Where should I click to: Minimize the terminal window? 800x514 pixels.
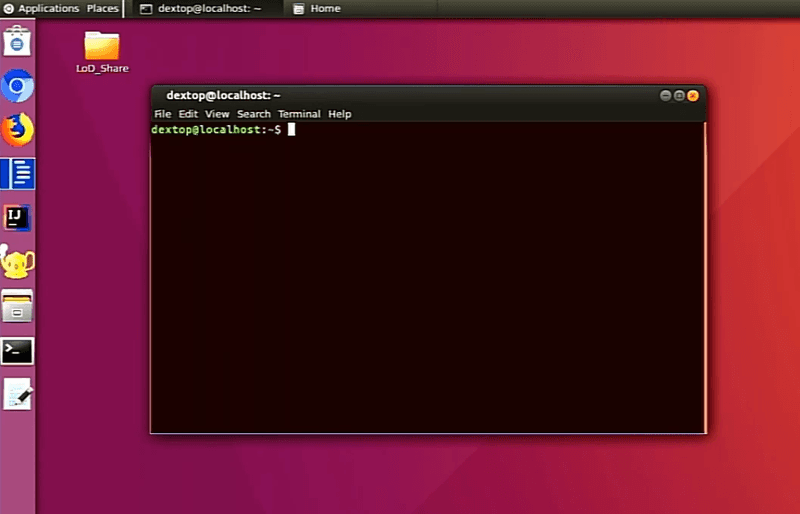click(x=665, y=95)
